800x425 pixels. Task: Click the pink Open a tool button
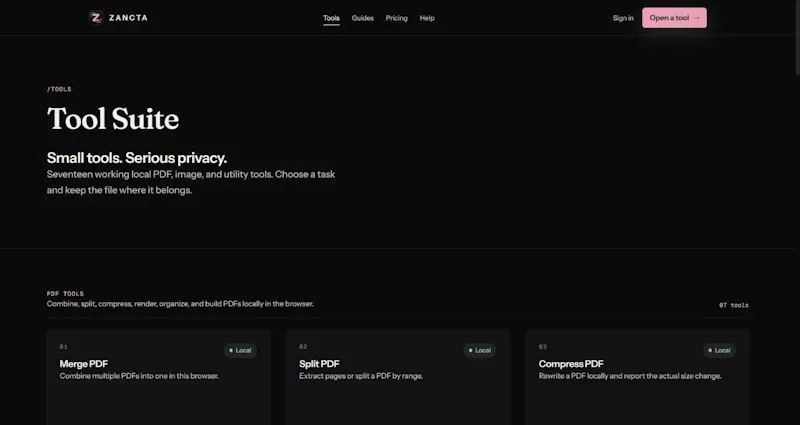674,18
